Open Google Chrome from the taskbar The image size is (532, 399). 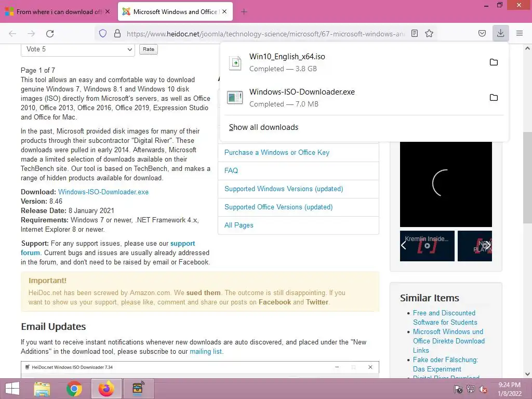[74, 389]
